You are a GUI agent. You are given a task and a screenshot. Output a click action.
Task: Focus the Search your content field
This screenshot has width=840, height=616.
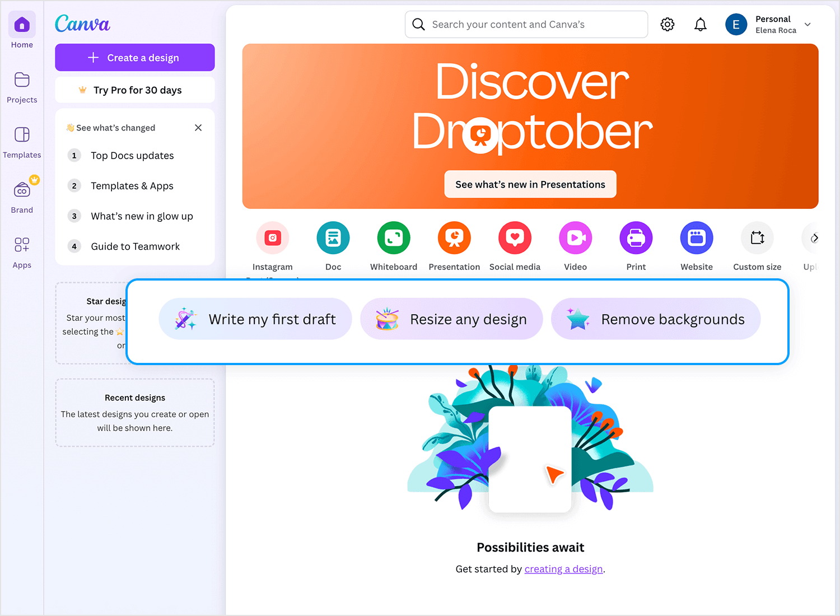click(x=526, y=25)
